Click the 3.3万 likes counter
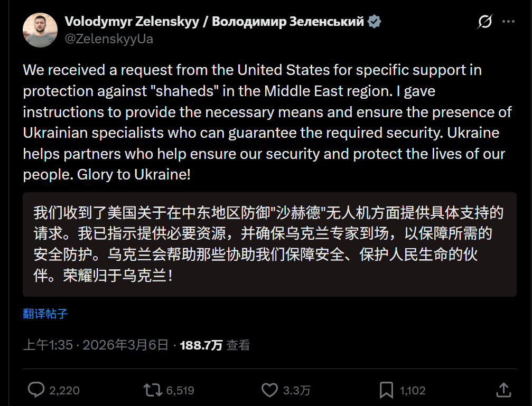This screenshot has width=532, height=406. 296,390
